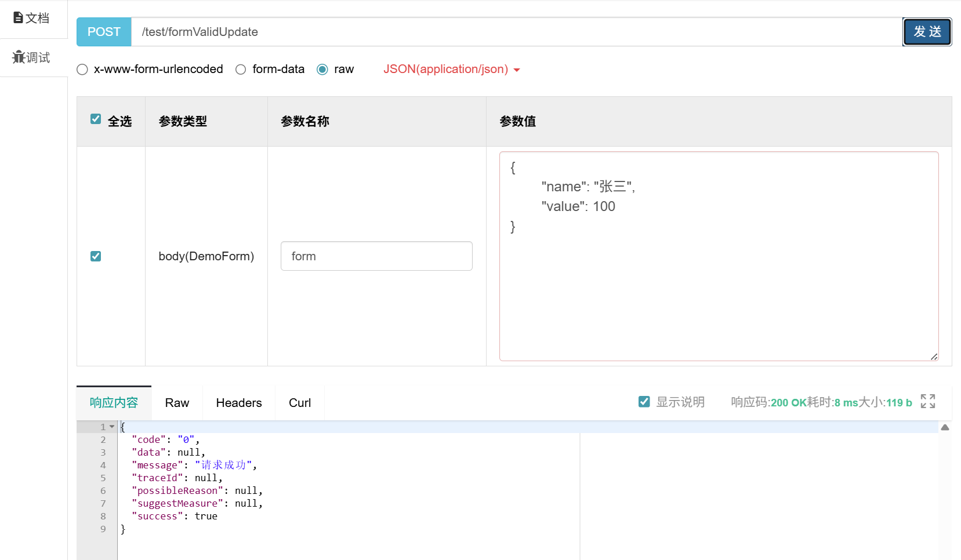The image size is (961, 560).
Task: Select the raw request body mode
Action: coord(322,69)
